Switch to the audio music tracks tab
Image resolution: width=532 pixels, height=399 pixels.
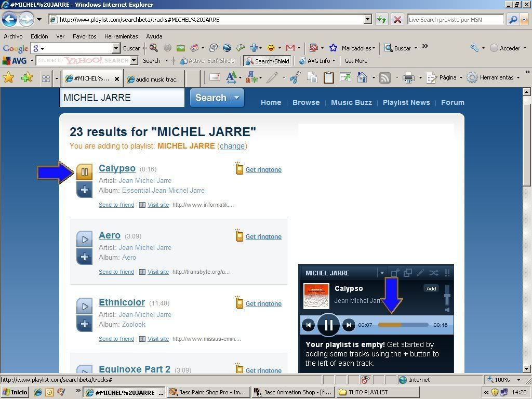158,79
